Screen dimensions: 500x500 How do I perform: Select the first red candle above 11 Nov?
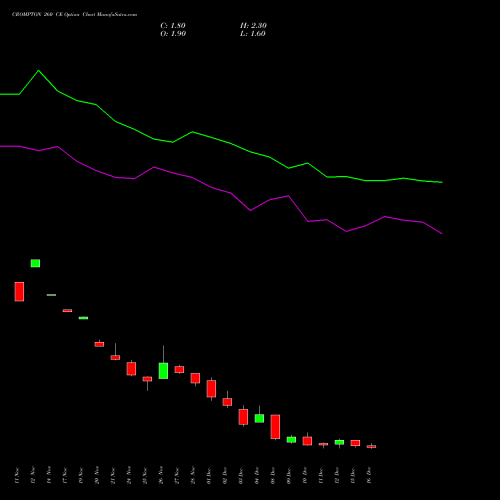[19, 292]
